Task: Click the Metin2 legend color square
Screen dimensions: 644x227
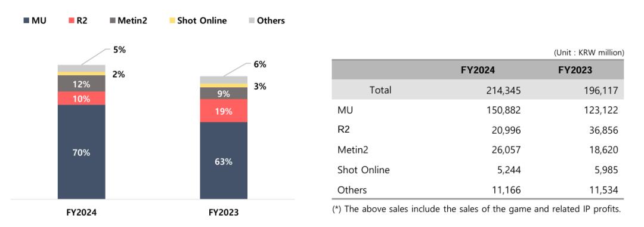Action: (x=113, y=20)
